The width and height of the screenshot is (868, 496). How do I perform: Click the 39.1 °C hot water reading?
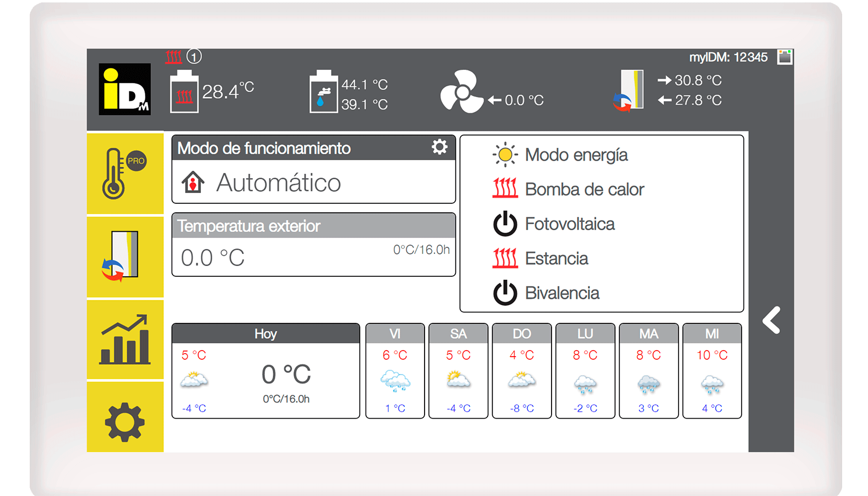365,105
